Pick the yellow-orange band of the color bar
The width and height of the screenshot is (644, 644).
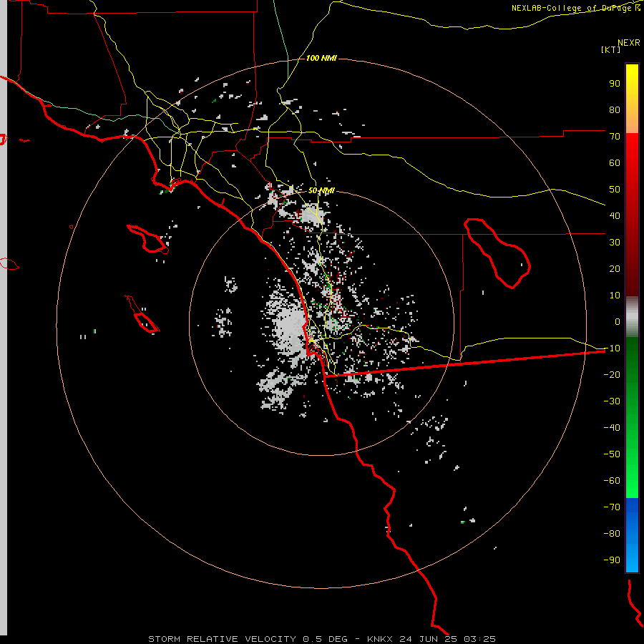coord(632,99)
